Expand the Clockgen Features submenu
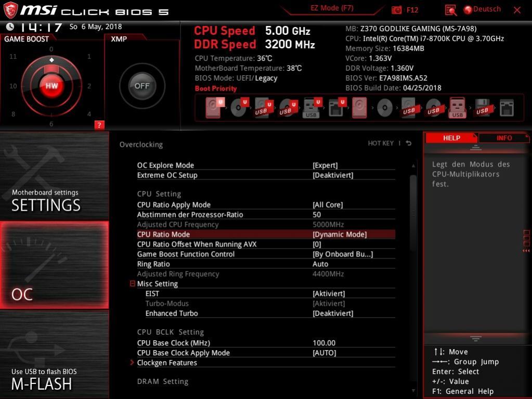This screenshot has width=532, height=399. pos(132,363)
